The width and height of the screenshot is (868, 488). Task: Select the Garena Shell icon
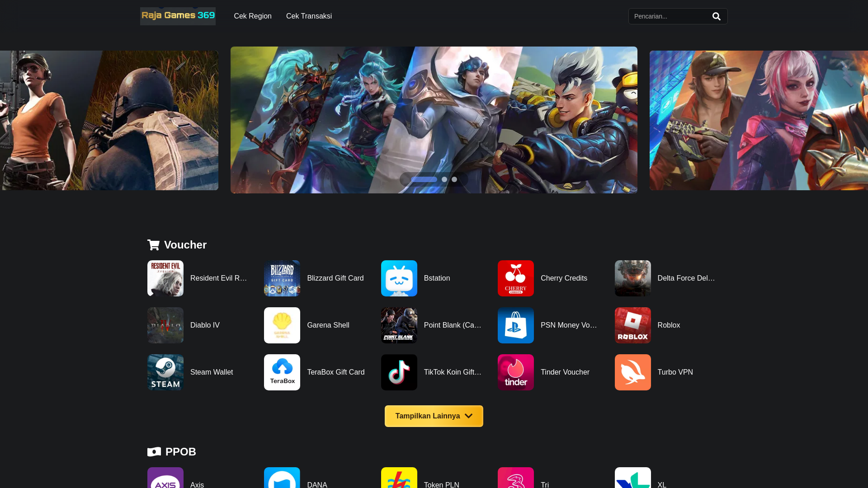pyautogui.click(x=282, y=325)
